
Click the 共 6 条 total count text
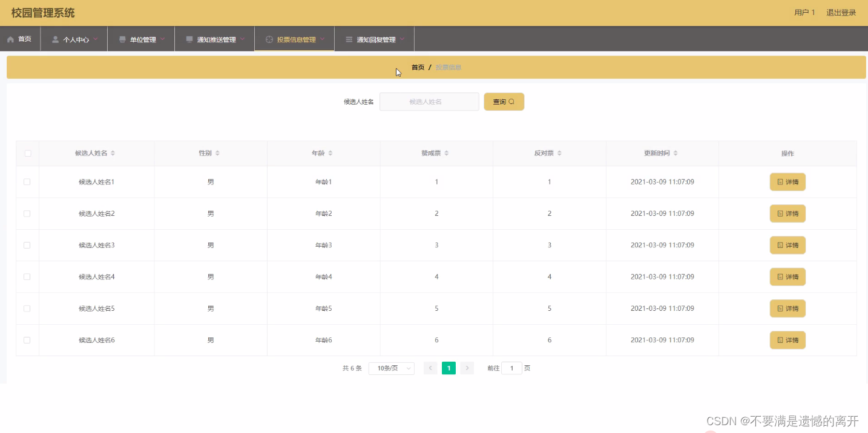(x=352, y=368)
